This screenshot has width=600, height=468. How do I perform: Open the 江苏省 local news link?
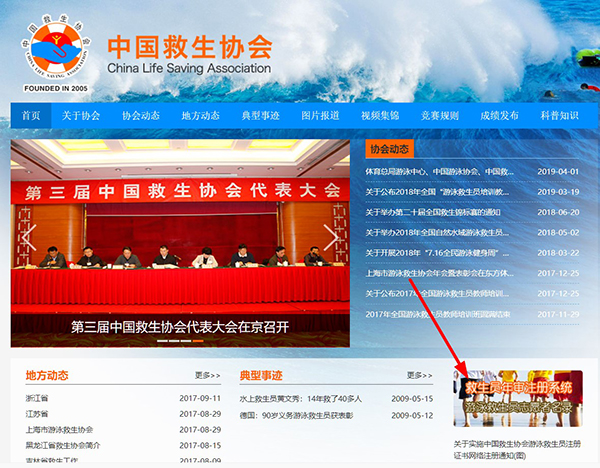pos(37,414)
